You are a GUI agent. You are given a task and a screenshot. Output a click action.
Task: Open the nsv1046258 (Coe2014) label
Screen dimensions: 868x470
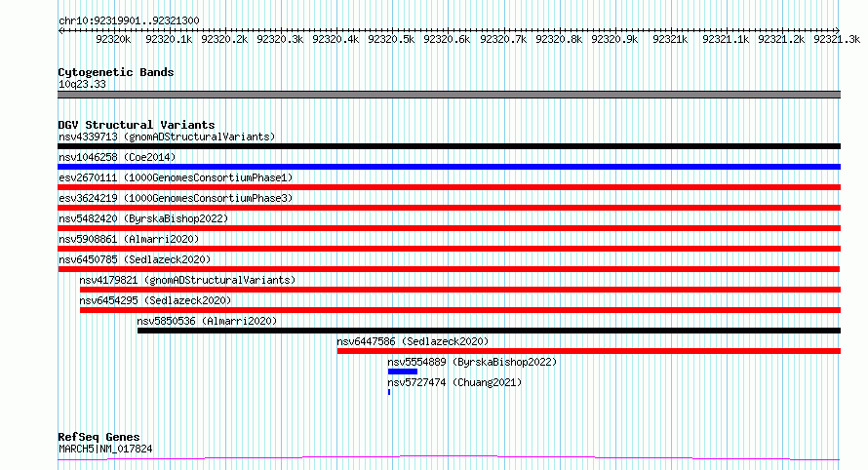(x=117, y=157)
